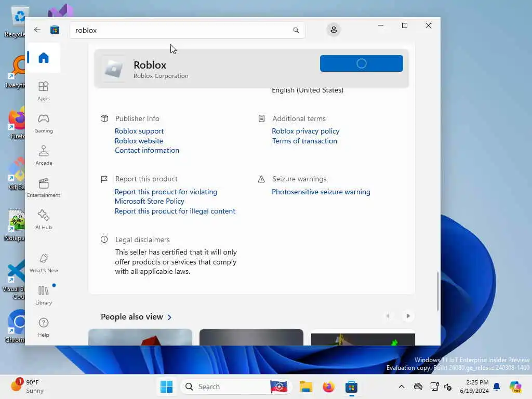The height and width of the screenshot is (399, 532).
Task: Click the search magnifier icon in the search box
Action: 296,30
